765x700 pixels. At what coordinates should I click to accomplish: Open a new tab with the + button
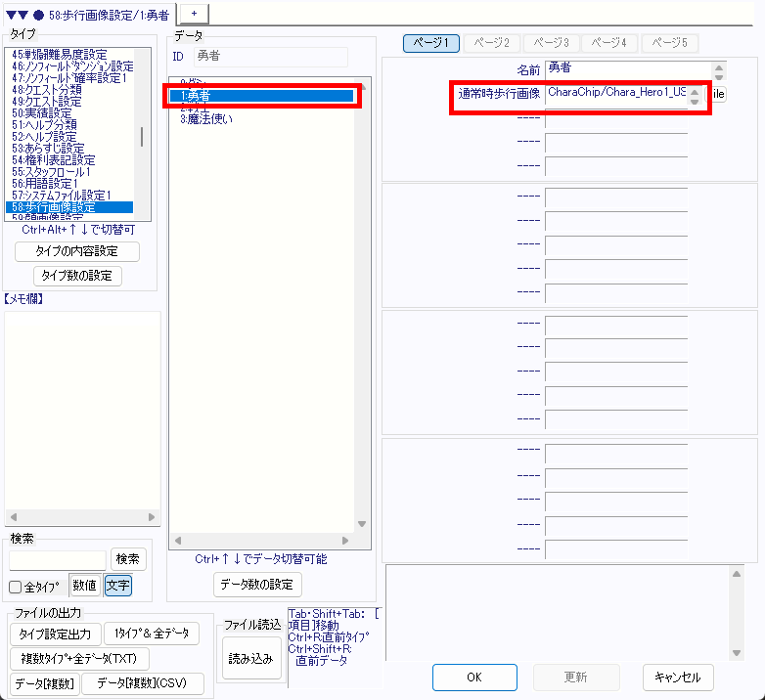[x=193, y=11]
